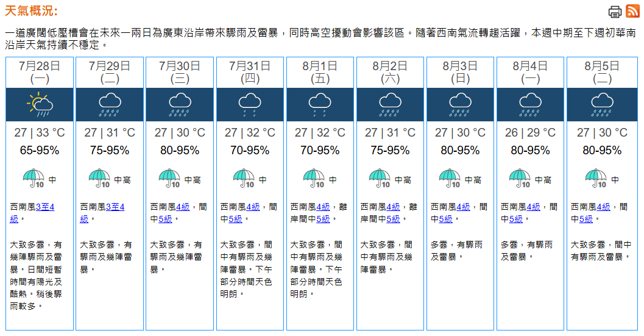Click the umbrella rain probability icon for 7月30日
This screenshot has height=336, width=644.
(x=169, y=179)
